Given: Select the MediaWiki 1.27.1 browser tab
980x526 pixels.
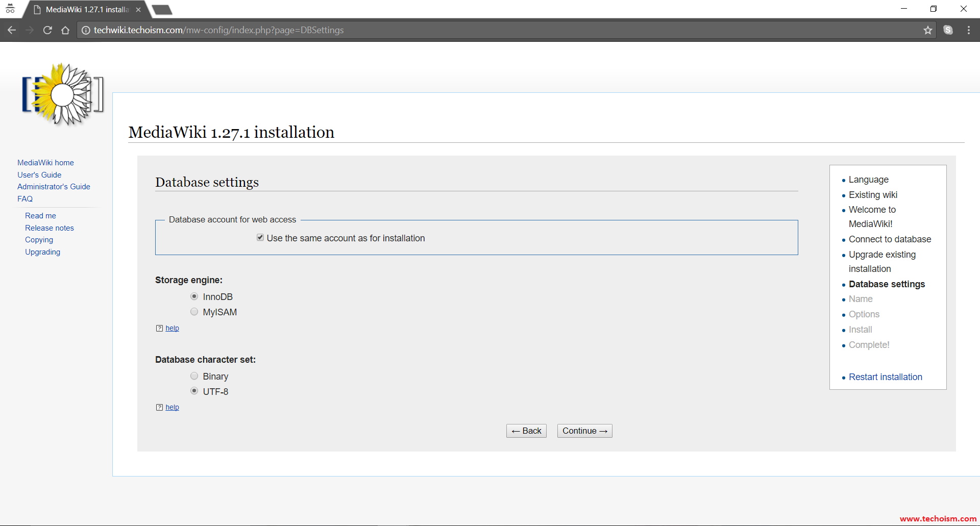Looking at the screenshot, I should tap(87, 10).
